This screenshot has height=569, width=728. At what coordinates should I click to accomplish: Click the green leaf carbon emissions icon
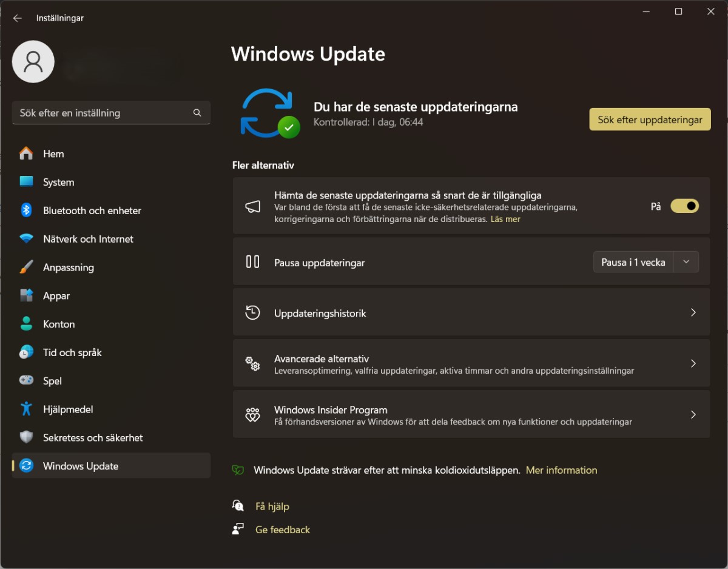(x=238, y=470)
